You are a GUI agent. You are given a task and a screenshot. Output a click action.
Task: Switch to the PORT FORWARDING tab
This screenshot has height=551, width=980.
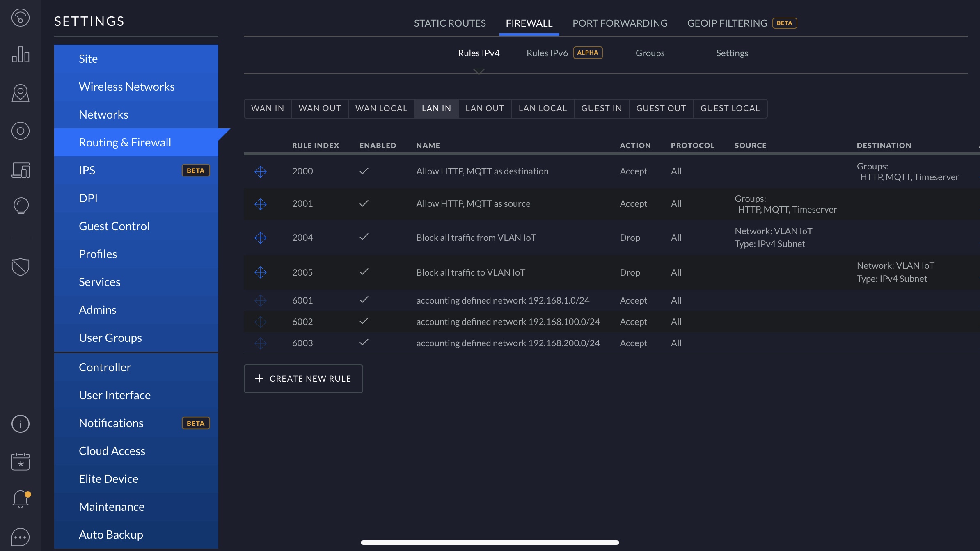620,23
